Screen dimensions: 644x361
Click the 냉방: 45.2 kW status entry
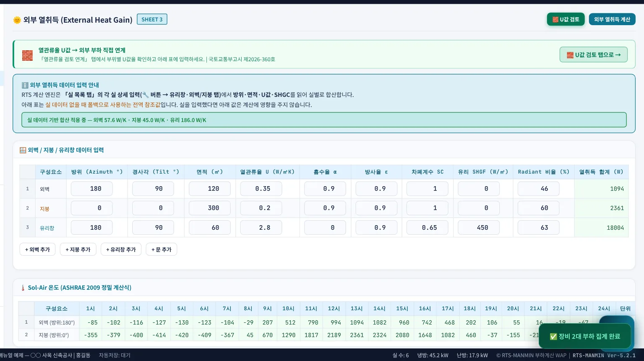pyautogui.click(x=433, y=355)
